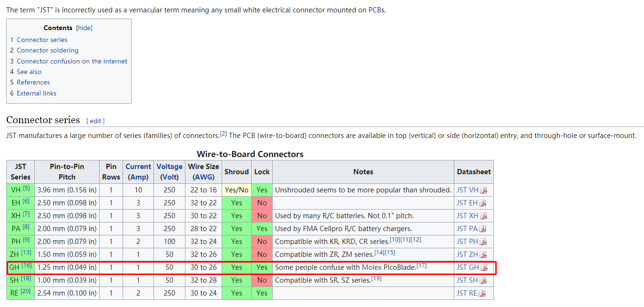Open reference 17 after PicoBlade

pos(421,265)
